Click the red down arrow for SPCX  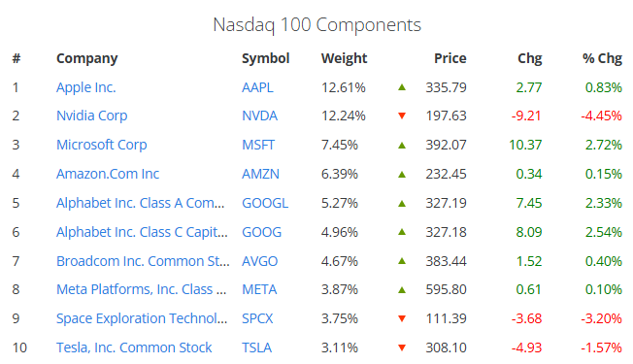coord(402,318)
